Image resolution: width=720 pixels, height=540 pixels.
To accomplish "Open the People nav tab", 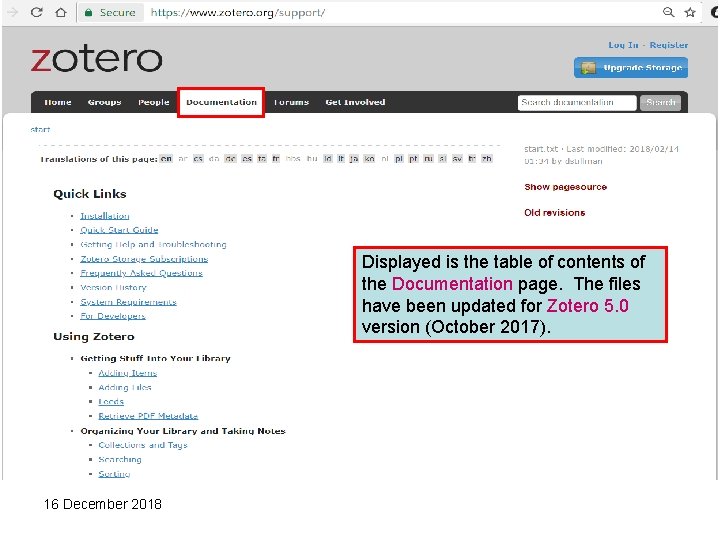I will pyautogui.click(x=153, y=102).
